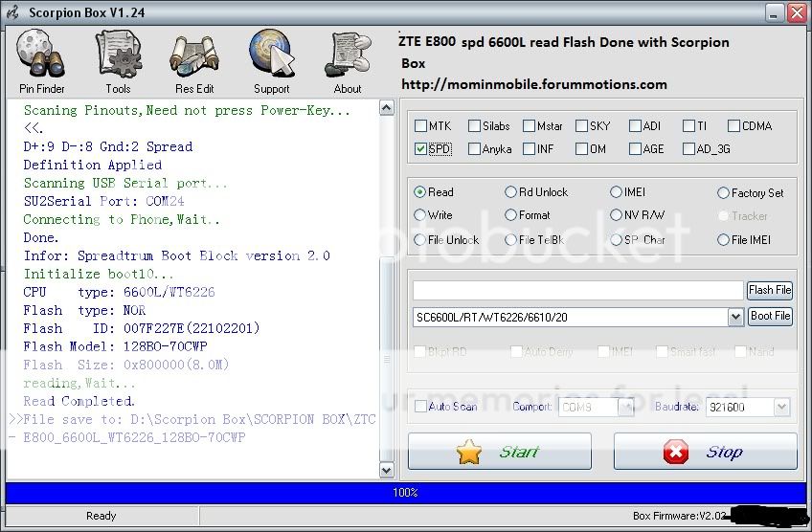This screenshot has height=532, width=812.
Task: Select the Factory Set radio option
Action: coord(723,193)
